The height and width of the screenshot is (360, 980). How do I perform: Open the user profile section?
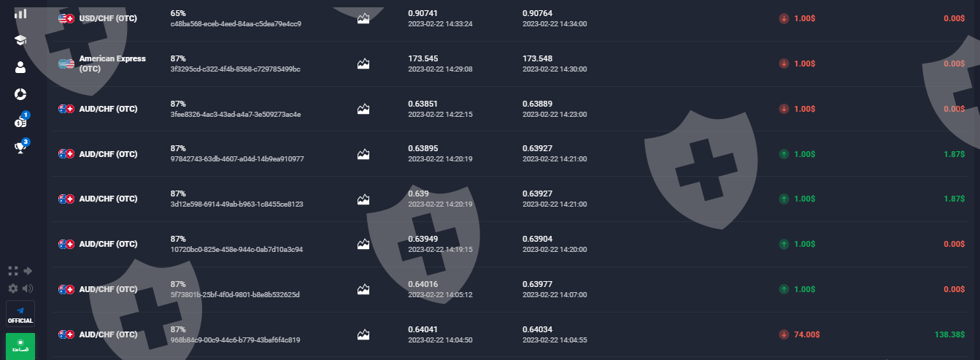[x=20, y=67]
